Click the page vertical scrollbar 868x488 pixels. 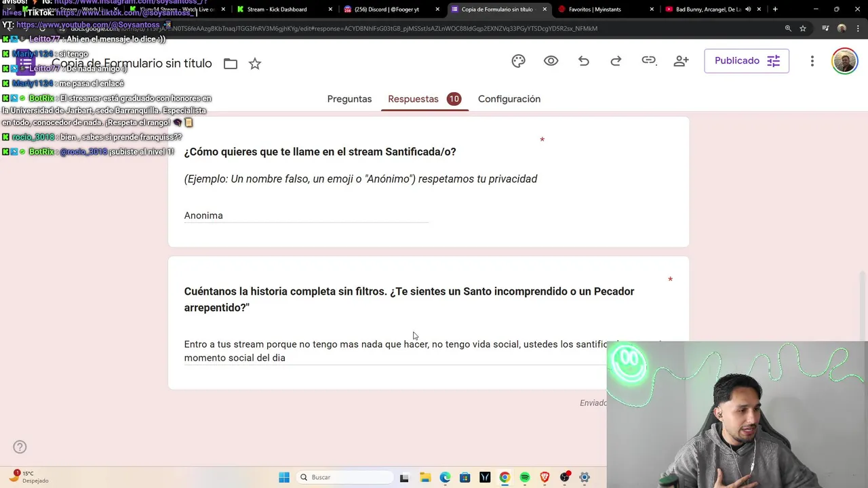(863, 298)
